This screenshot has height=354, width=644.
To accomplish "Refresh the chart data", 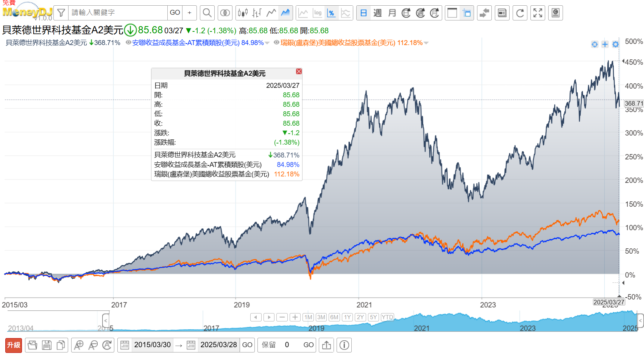I will point(520,12).
